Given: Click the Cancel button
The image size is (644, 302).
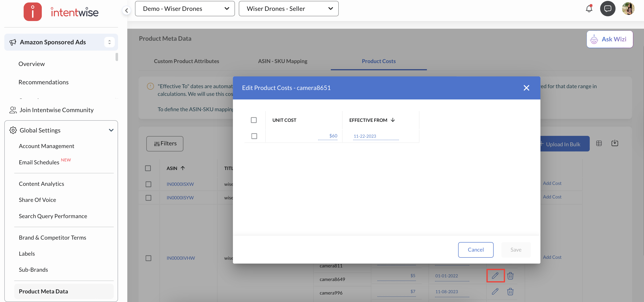Looking at the screenshot, I should tap(476, 250).
